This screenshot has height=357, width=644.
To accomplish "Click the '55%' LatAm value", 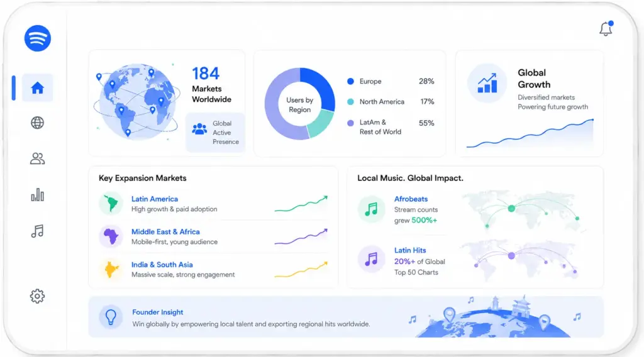I will tap(426, 123).
